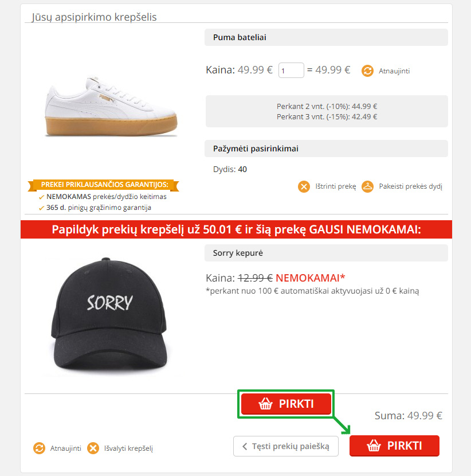Screen dimensions: 471x476
Task: Click the back chevron in Tęsti prekių paiešką
Action: pos(245,446)
